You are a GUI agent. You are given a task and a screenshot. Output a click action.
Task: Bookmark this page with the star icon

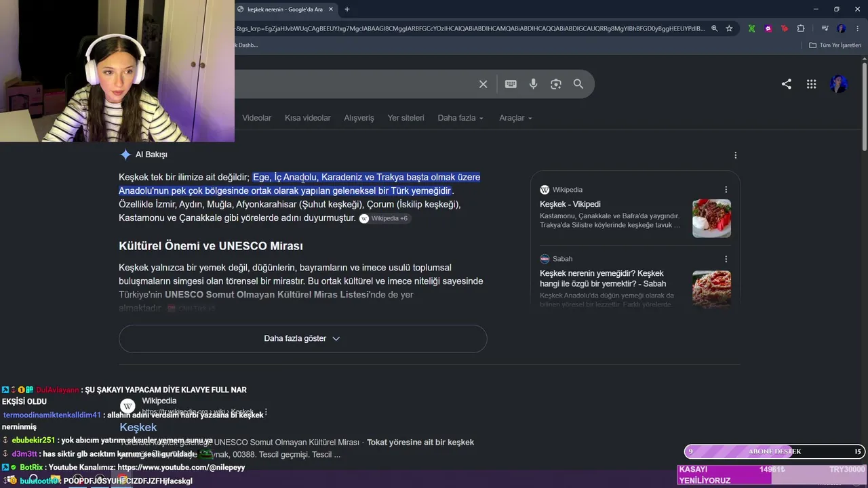pyautogui.click(x=729, y=28)
